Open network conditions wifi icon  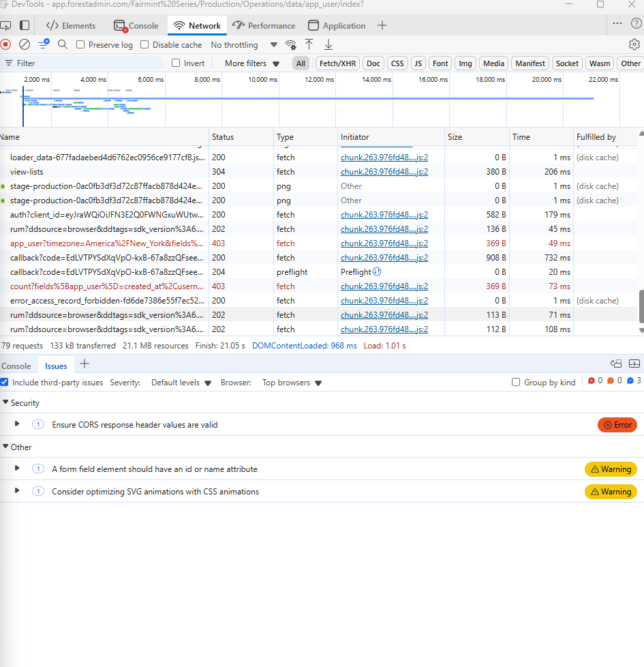tap(291, 44)
